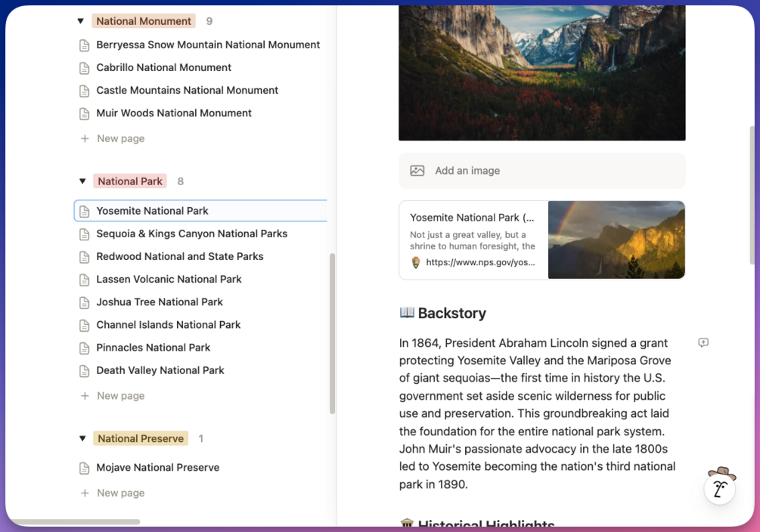Click page icon beside Pinnacles National Park
This screenshot has height=532, width=760.
pyautogui.click(x=85, y=348)
